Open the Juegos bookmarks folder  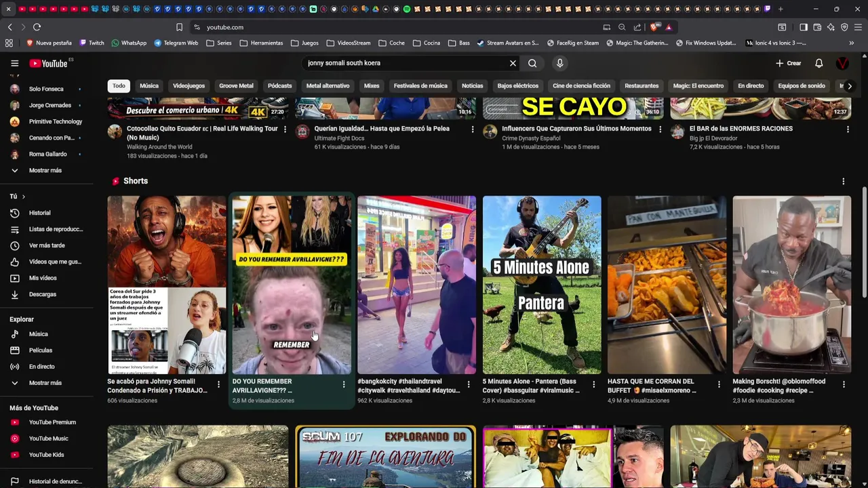click(304, 43)
